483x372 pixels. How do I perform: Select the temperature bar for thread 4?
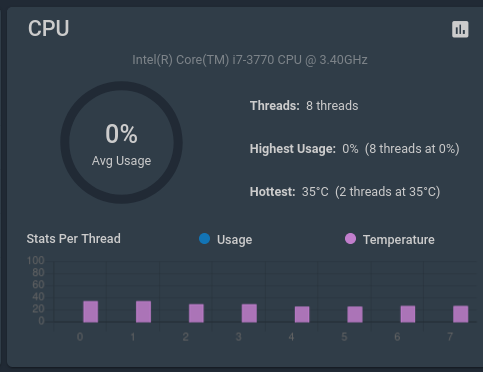pos(302,314)
